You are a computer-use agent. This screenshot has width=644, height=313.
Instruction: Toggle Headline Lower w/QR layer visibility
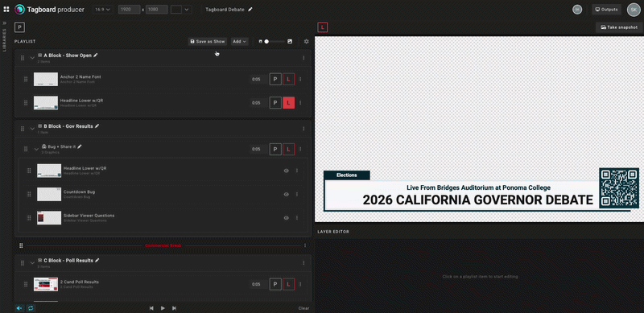[287, 171]
